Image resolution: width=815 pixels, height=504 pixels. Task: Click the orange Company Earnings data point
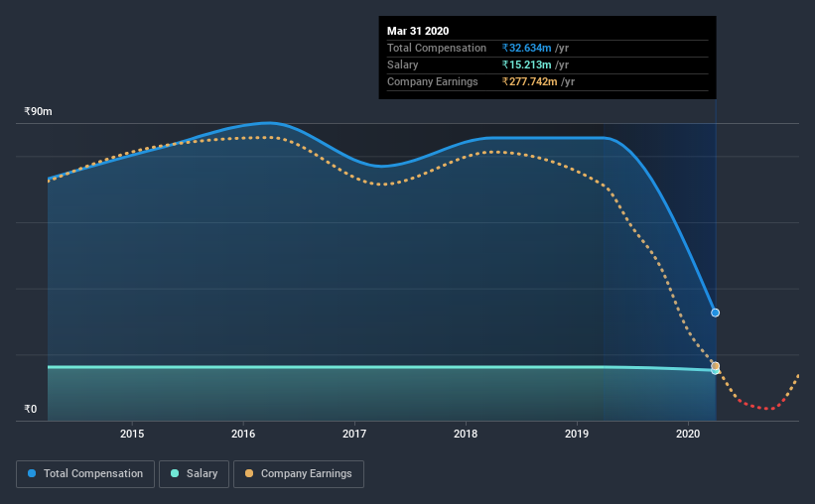715,366
